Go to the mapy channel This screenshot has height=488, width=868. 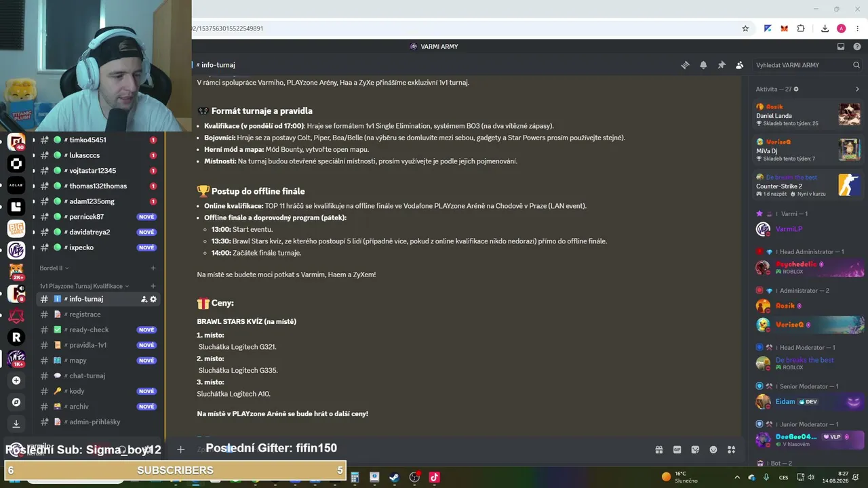[98, 361]
